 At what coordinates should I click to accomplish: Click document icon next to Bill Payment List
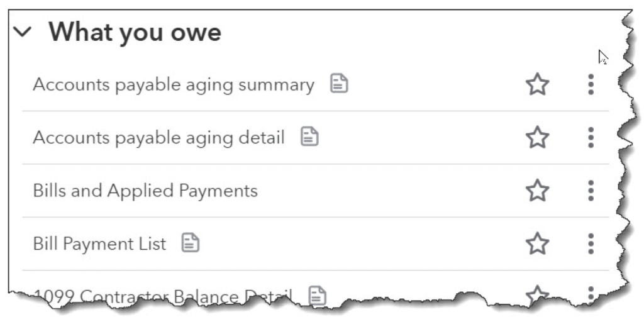pos(191,243)
